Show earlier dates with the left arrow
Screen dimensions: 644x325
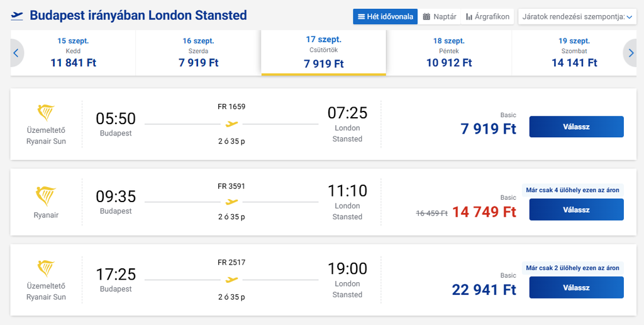pyautogui.click(x=16, y=53)
